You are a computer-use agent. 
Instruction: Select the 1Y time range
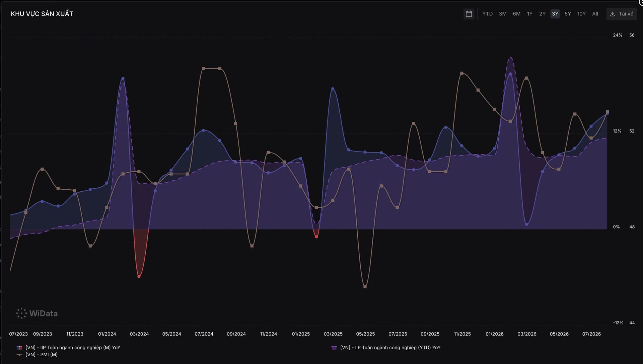[530, 14]
